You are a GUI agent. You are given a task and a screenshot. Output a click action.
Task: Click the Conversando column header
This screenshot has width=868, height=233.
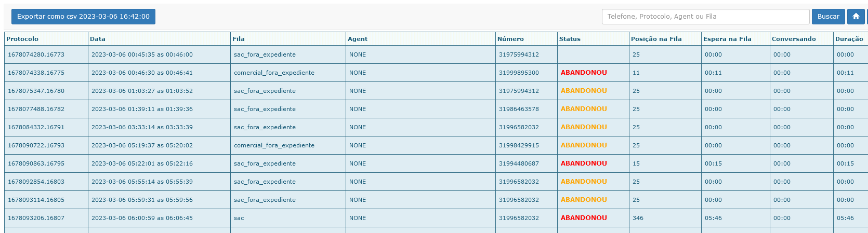pyautogui.click(x=794, y=39)
